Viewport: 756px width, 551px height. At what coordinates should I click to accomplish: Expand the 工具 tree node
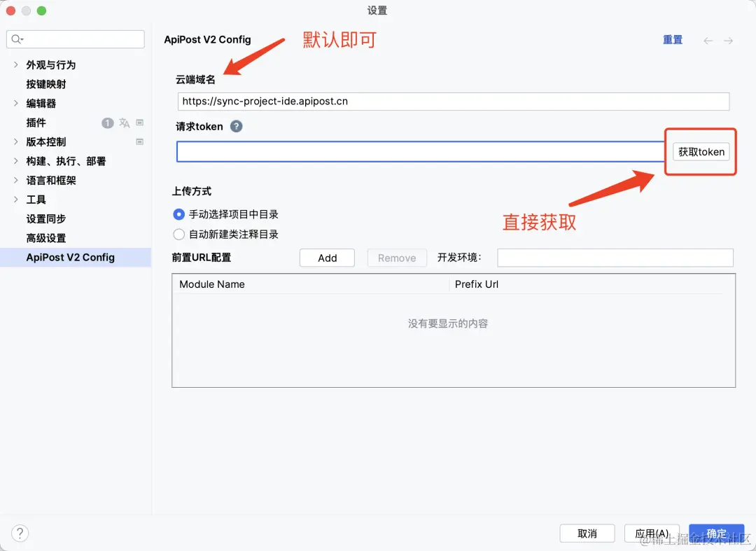pos(16,200)
